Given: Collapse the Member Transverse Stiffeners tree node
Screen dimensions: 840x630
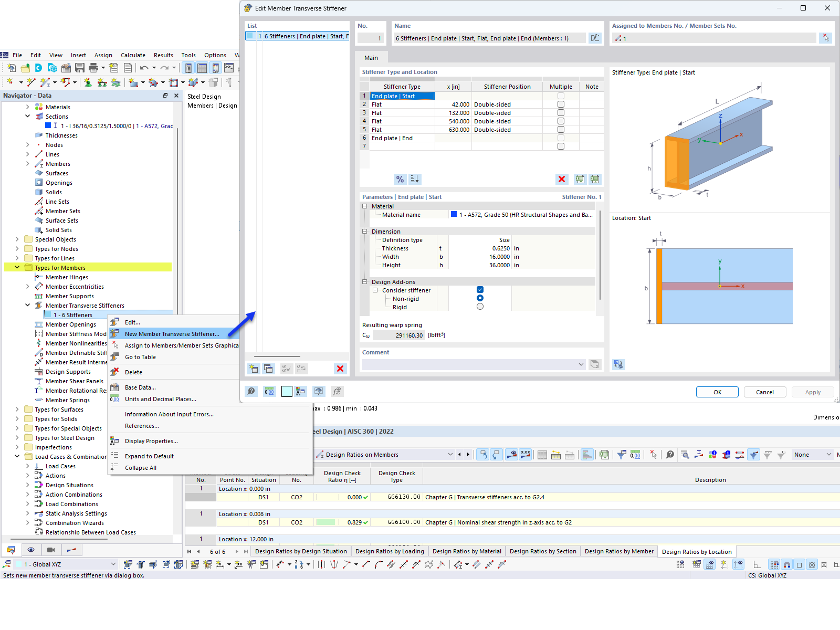Looking at the screenshot, I should (27, 305).
